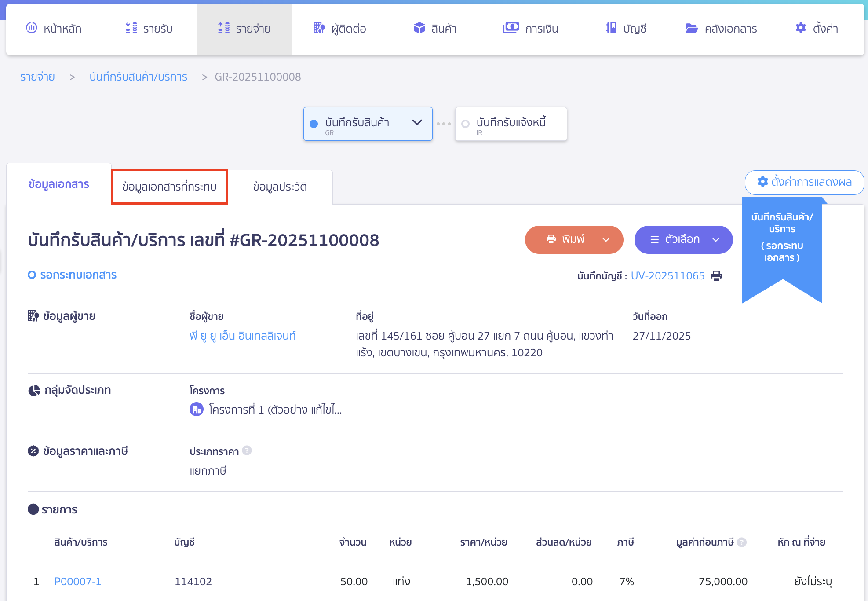This screenshot has width=868, height=601.
Task: Click the accounting book icon (บัญชี)
Action: (x=611, y=28)
